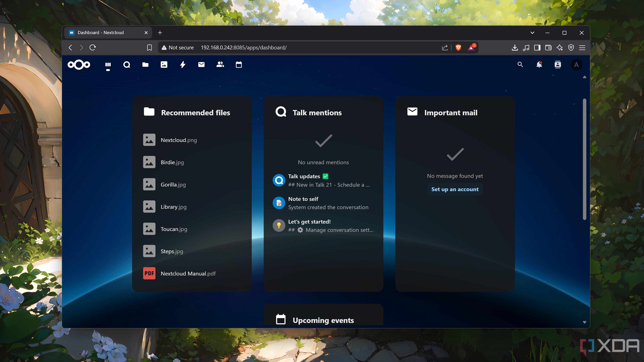Open the tab search chevron
Image resolution: width=644 pixels, height=362 pixels.
(532, 33)
